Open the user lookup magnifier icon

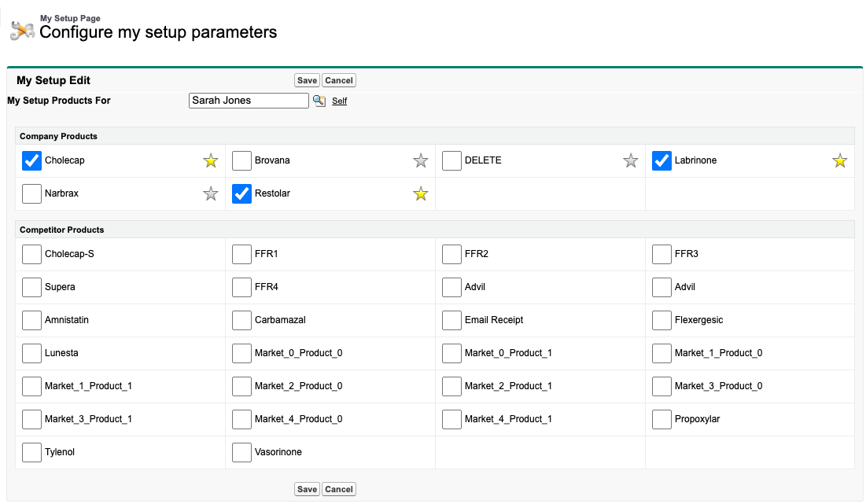point(319,101)
